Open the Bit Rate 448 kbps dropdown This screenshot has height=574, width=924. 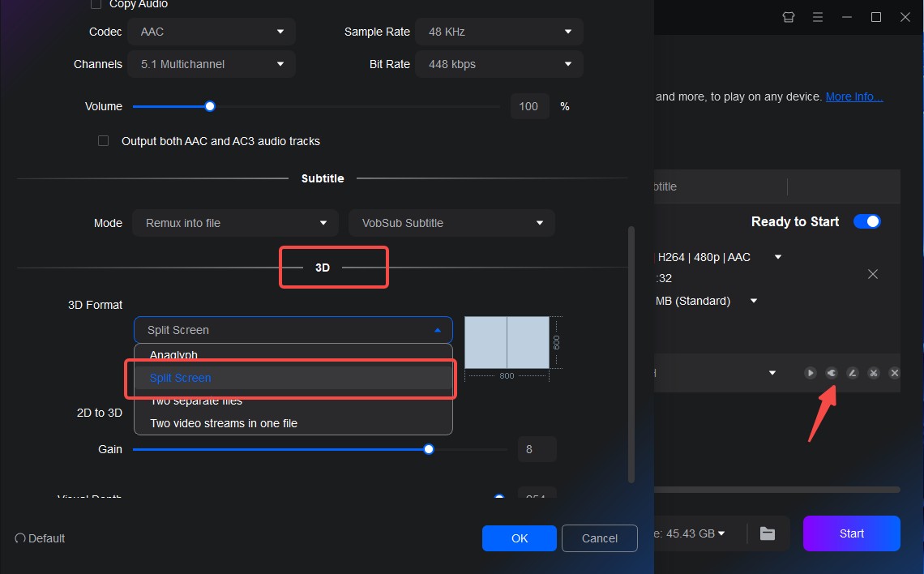pos(499,64)
